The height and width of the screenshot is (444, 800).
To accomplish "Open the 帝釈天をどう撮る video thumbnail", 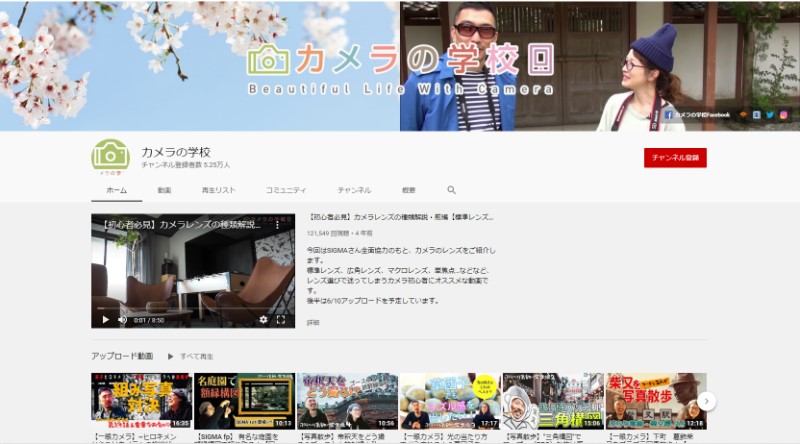I will coord(347,401).
